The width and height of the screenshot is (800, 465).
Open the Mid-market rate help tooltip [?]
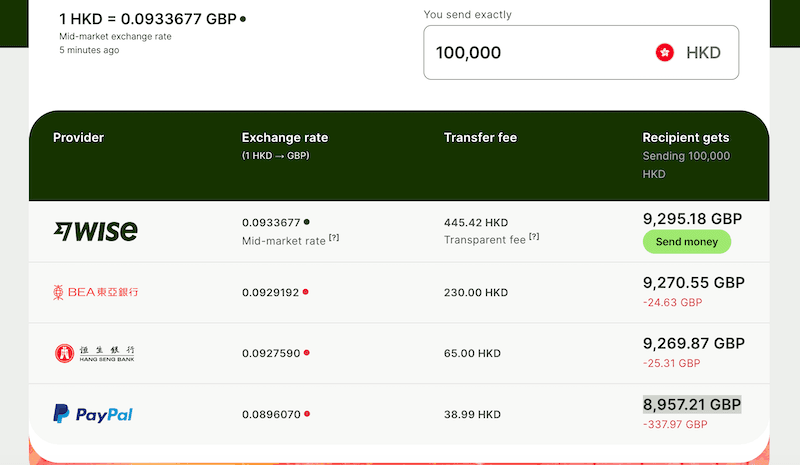click(334, 238)
